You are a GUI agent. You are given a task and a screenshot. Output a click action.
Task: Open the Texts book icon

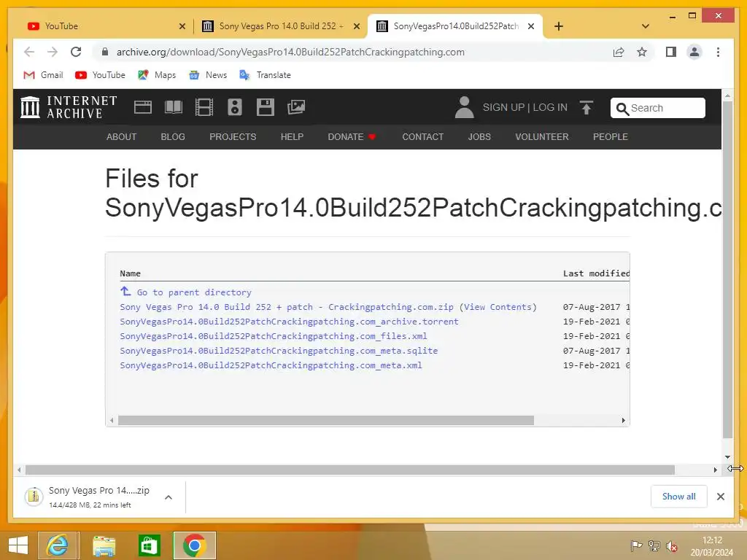point(174,107)
